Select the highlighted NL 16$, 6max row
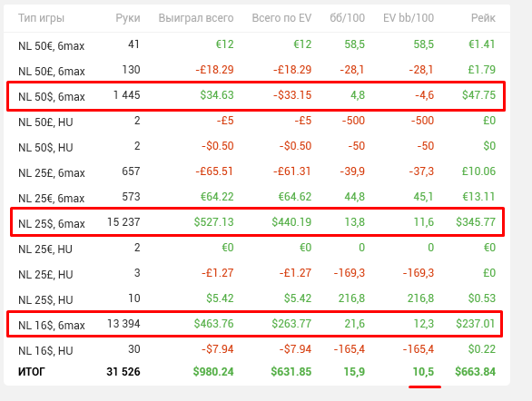Viewport: 532px width, 401px height. pyautogui.click(x=255, y=324)
